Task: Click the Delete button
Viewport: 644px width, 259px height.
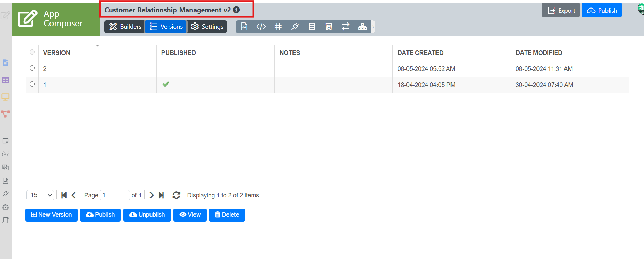Action: (227, 215)
